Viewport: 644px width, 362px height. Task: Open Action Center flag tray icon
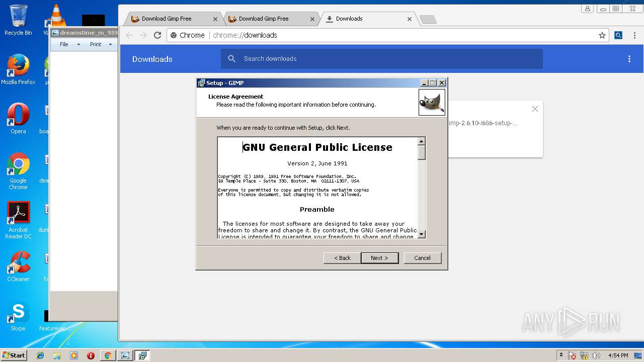pos(572,355)
